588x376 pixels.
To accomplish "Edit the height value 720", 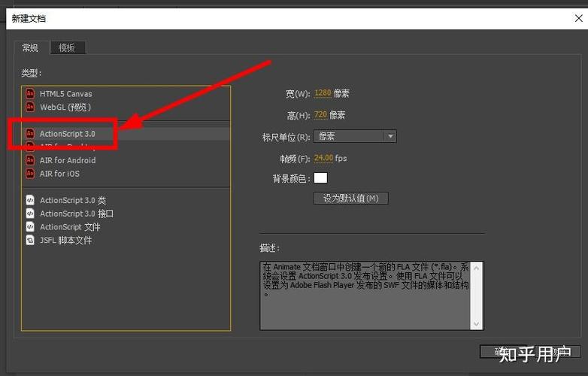I will 320,114.
